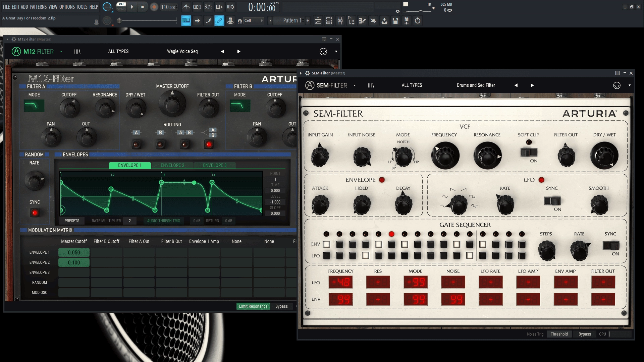The height and width of the screenshot is (362, 644).
Task: Open the channel rack icon
Action: 329,21
